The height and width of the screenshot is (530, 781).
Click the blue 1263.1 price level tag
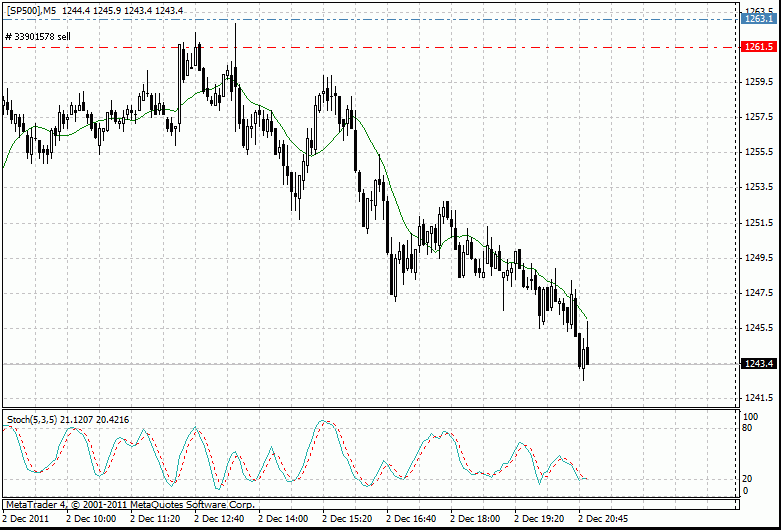(x=759, y=18)
